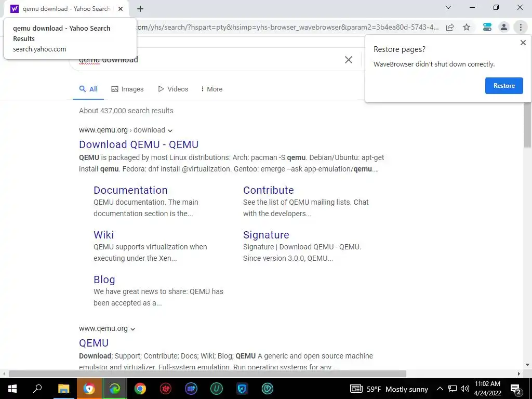Open the Documentation sublink
This screenshot has height=399, width=532.
130,190
